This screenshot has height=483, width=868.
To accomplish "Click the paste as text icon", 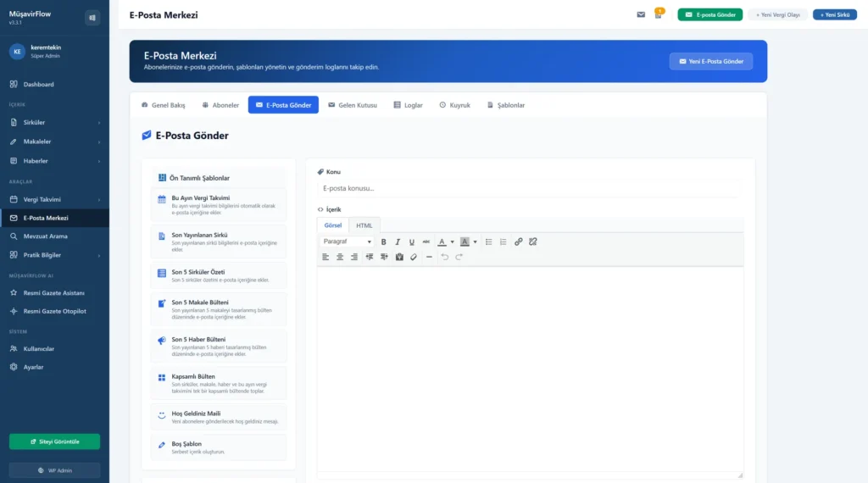I will coord(399,257).
